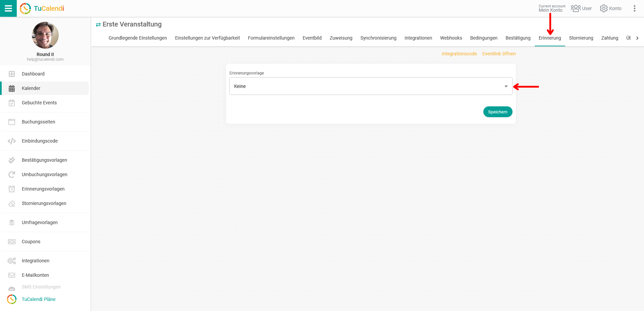Switch to Formulareinstellungen tab
This screenshot has height=311, width=644.
click(x=271, y=38)
